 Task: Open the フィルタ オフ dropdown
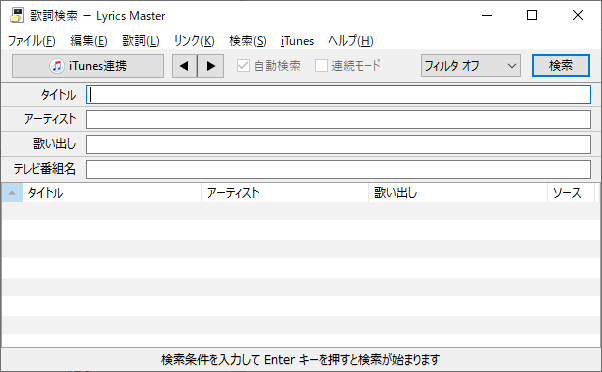[x=471, y=66]
